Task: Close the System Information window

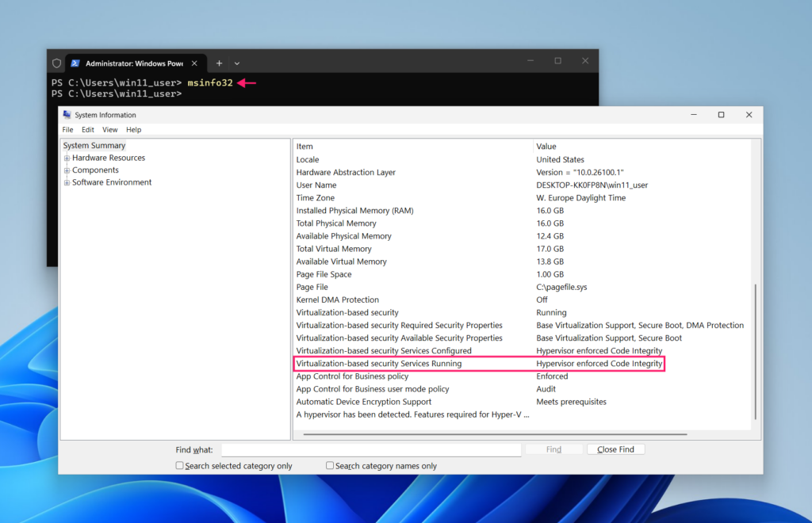Action: coord(749,115)
